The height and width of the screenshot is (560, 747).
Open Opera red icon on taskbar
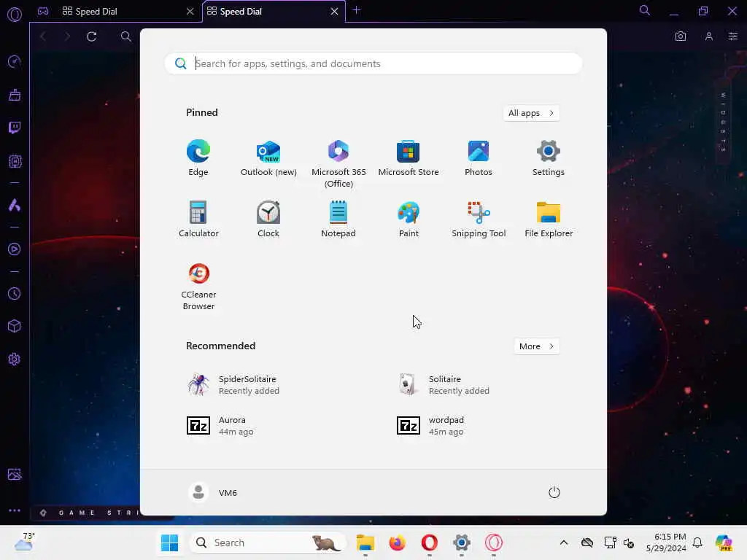pyautogui.click(x=429, y=542)
